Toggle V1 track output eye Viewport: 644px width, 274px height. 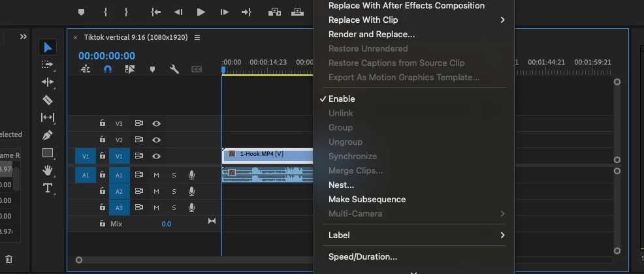[156, 157]
